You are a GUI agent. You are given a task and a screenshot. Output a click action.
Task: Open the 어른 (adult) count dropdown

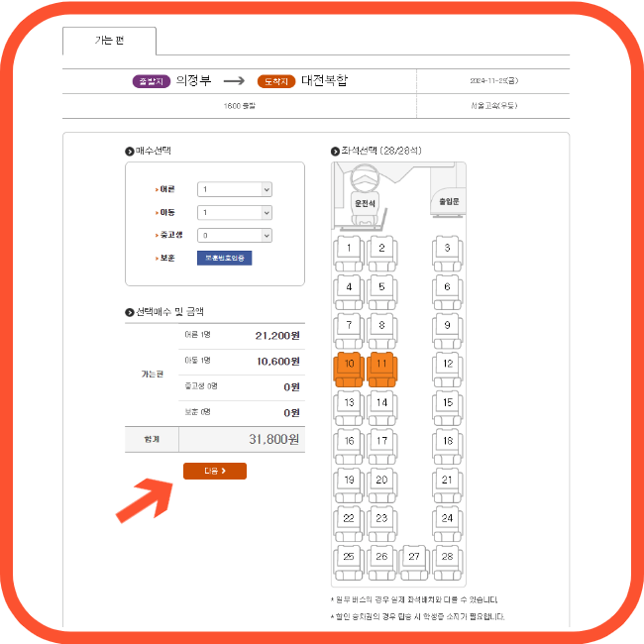tap(235, 189)
